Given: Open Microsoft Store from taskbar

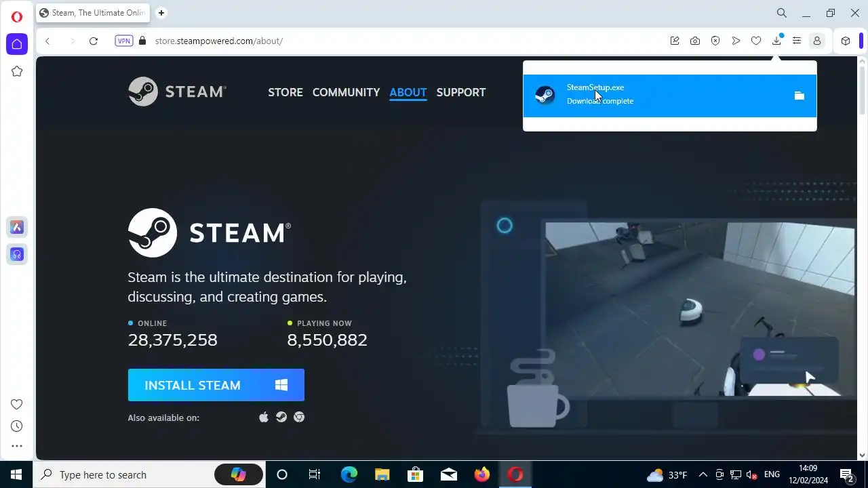Looking at the screenshot, I should (415, 474).
